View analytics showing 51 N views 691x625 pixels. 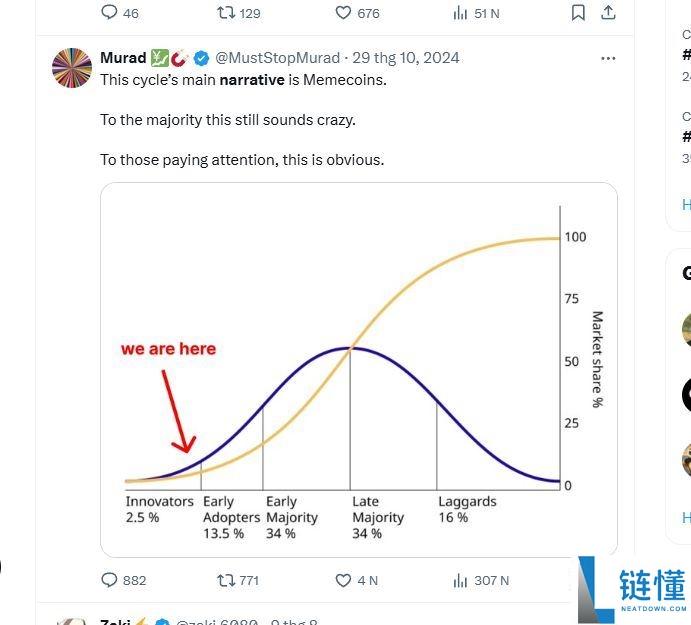[461, 13]
